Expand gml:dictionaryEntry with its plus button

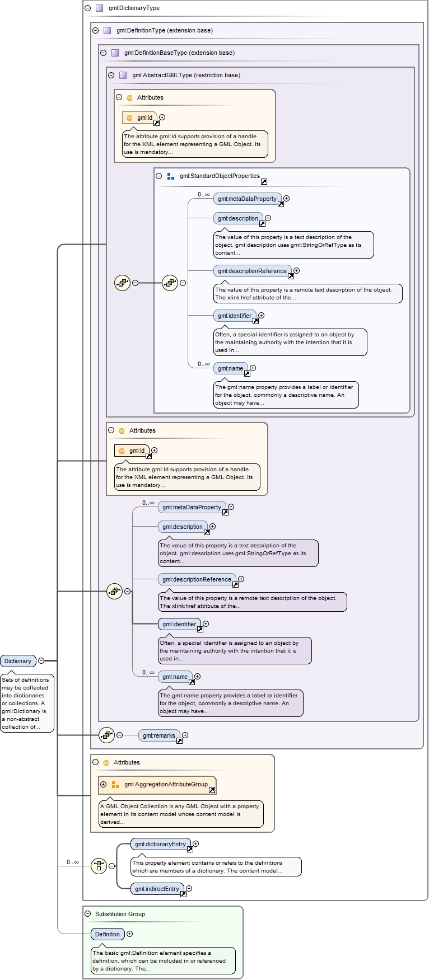pos(195,844)
